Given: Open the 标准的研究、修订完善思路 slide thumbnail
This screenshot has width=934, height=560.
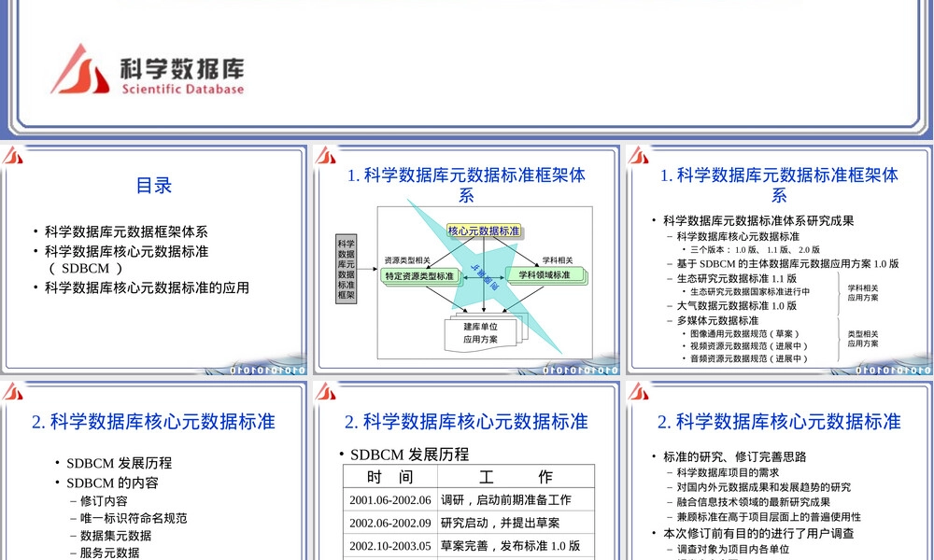Looking at the screenshot, I should click(x=779, y=471).
